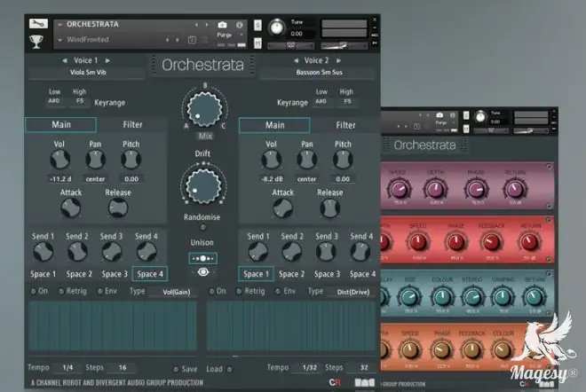Expand WindFronted snapshot dropdown arrow
Screen dimensions: 586x392
[59, 40]
